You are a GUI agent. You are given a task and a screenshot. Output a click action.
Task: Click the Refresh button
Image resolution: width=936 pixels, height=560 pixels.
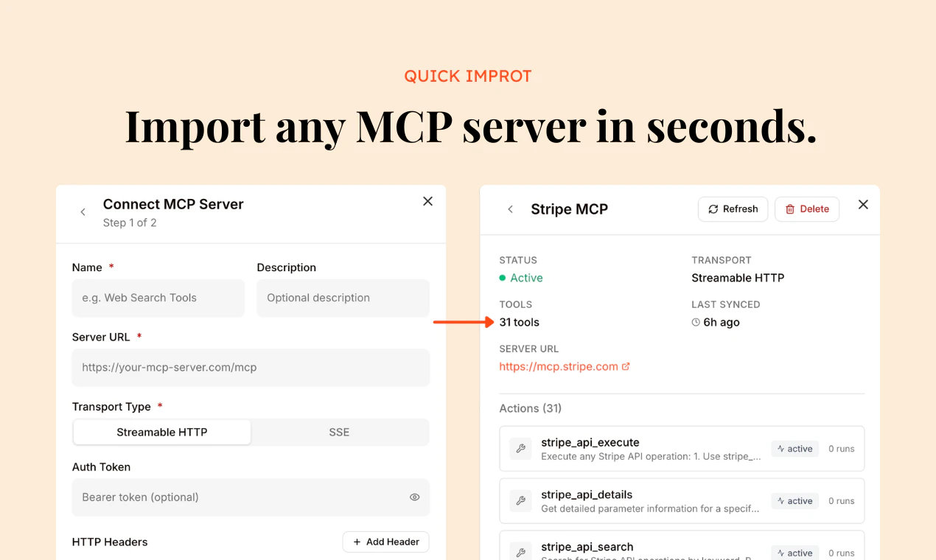point(733,209)
